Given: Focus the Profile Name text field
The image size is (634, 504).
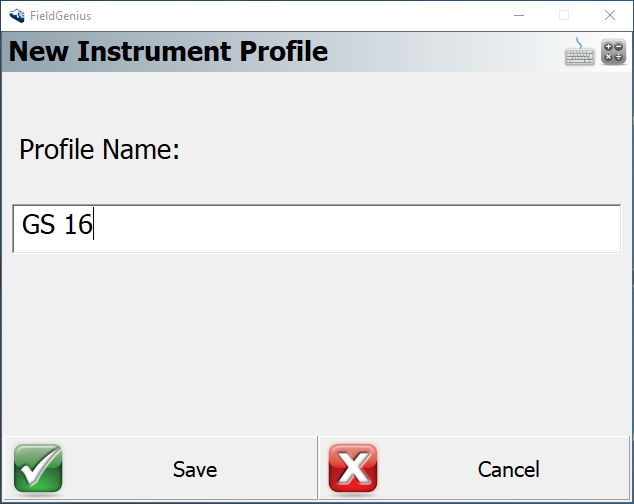Looking at the screenshot, I should (x=316, y=228).
